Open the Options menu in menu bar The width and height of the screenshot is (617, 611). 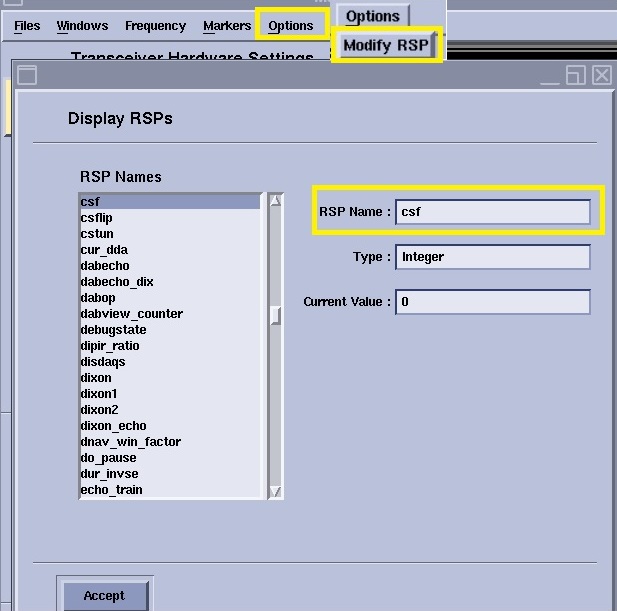pyautogui.click(x=291, y=25)
